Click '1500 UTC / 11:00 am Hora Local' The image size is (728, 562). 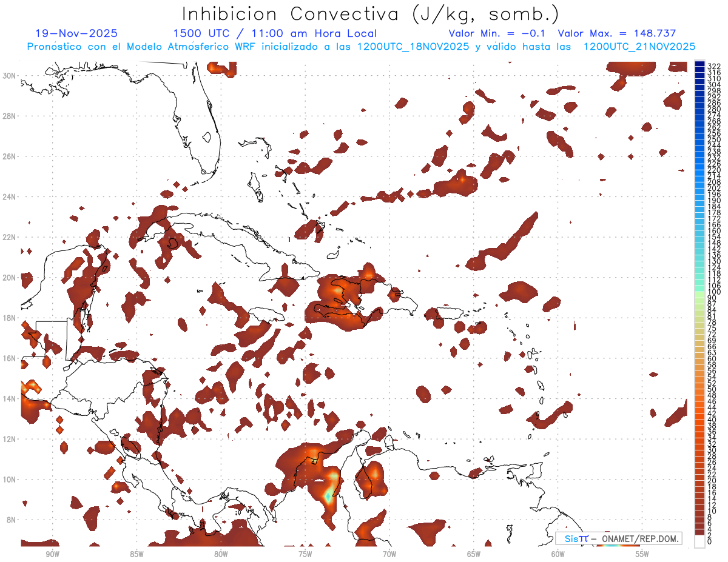[x=275, y=34]
